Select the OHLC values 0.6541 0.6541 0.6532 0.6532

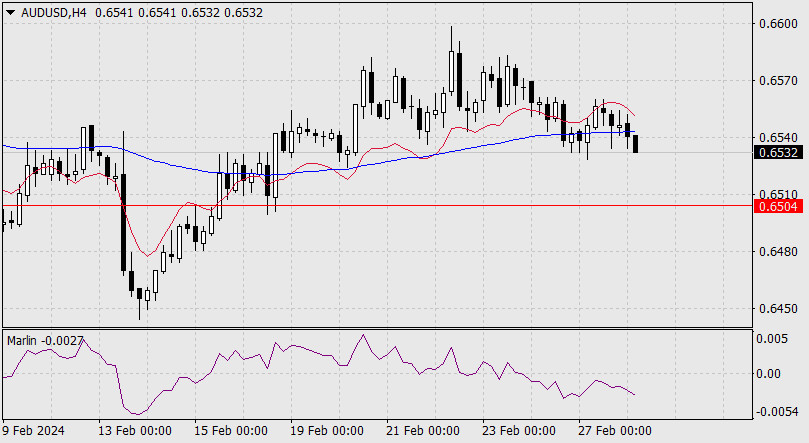tap(179, 13)
